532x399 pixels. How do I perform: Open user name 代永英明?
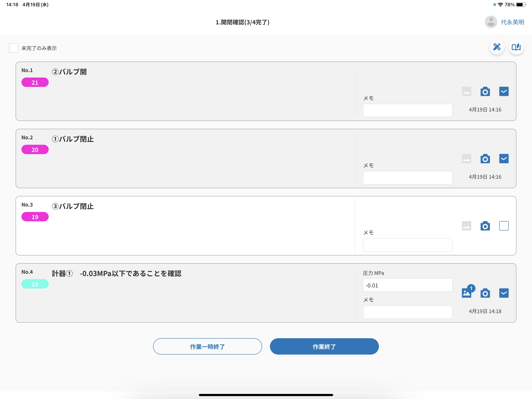click(512, 22)
